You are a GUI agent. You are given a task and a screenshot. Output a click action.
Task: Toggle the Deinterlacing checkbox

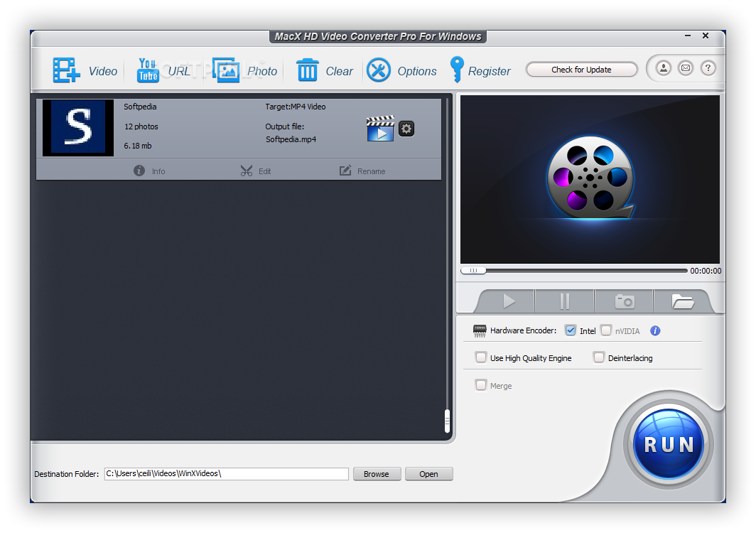[598, 357]
